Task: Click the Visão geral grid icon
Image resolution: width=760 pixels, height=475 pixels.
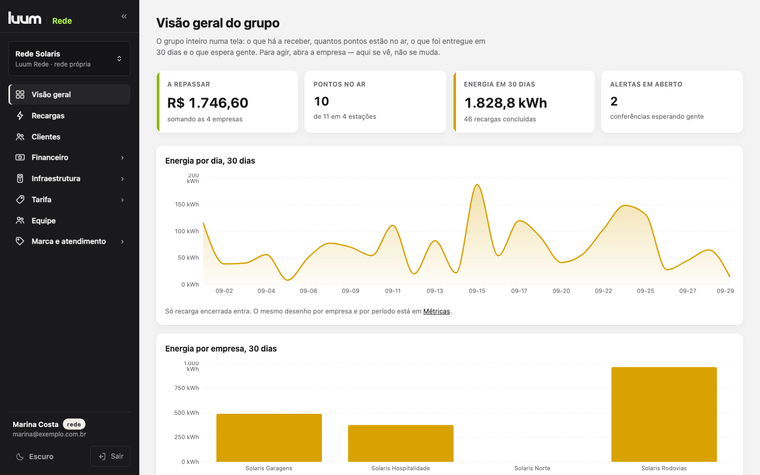Action: pos(20,95)
